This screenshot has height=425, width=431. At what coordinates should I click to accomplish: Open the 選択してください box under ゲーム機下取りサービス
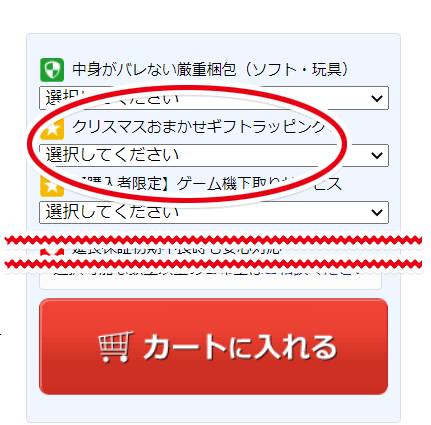(214, 212)
